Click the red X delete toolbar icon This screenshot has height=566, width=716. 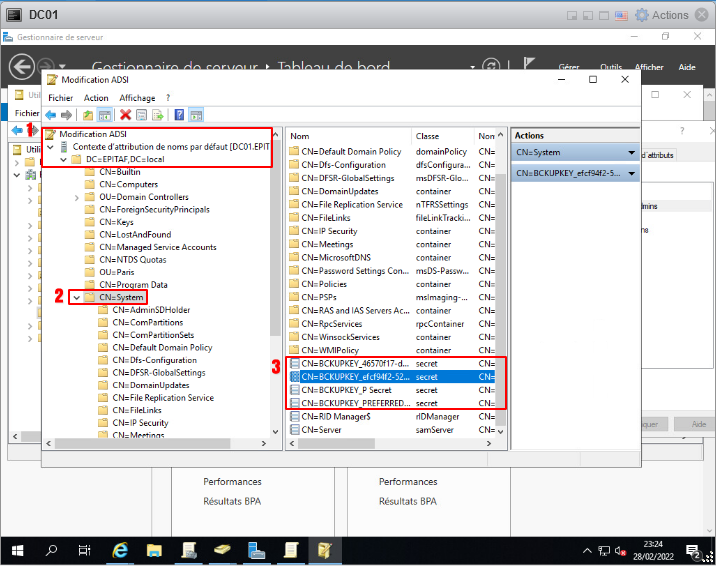point(126,115)
